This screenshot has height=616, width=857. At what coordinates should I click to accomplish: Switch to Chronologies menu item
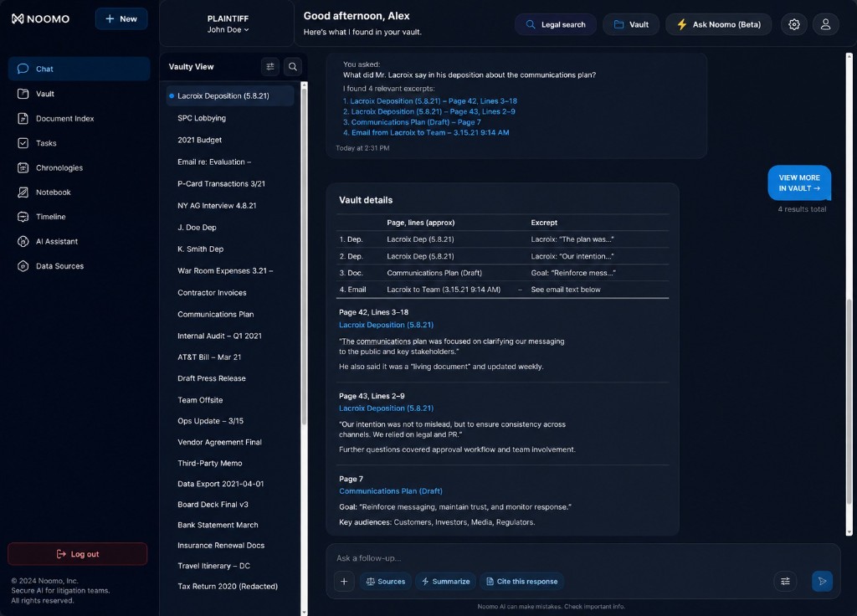tap(78, 167)
